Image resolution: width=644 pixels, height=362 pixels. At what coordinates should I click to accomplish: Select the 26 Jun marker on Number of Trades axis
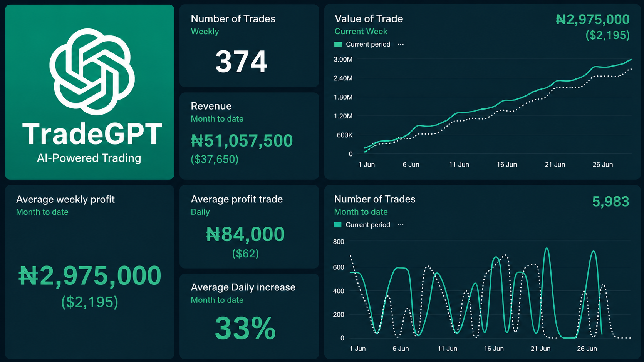tap(587, 349)
